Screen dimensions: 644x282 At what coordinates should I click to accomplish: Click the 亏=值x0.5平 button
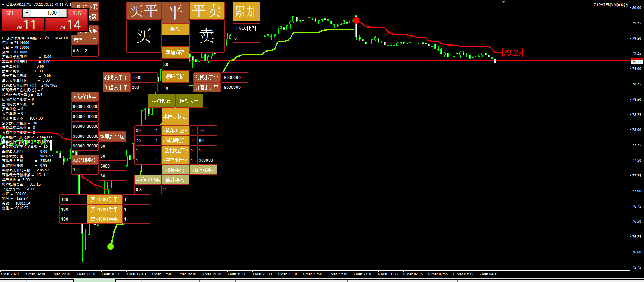click(x=148, y=180)
